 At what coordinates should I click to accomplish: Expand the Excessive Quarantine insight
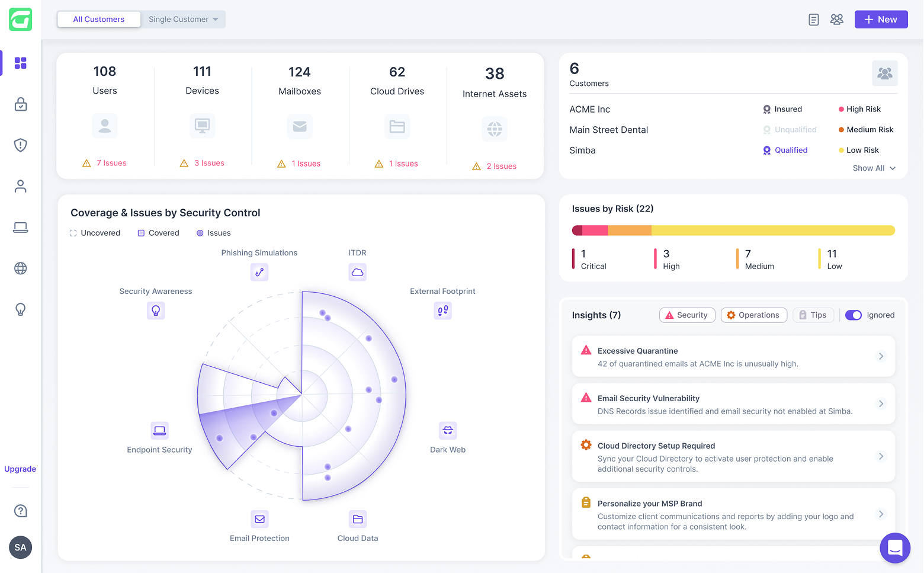733,356
